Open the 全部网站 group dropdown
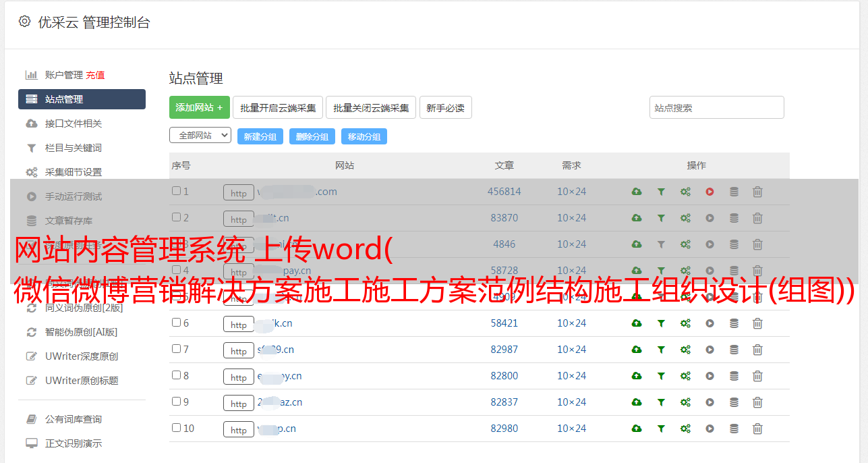This screenshot has height=463, width=868. coord(200,136)
